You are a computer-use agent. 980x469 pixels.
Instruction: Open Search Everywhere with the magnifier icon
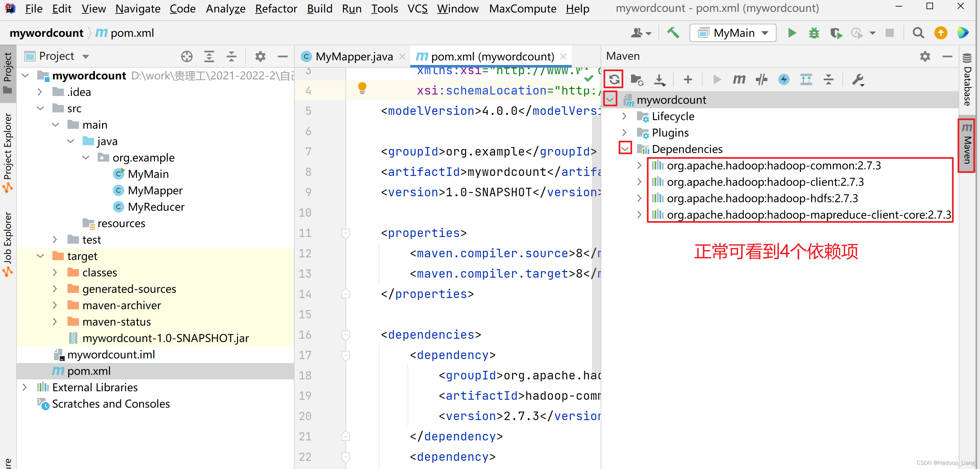(918, 33)
